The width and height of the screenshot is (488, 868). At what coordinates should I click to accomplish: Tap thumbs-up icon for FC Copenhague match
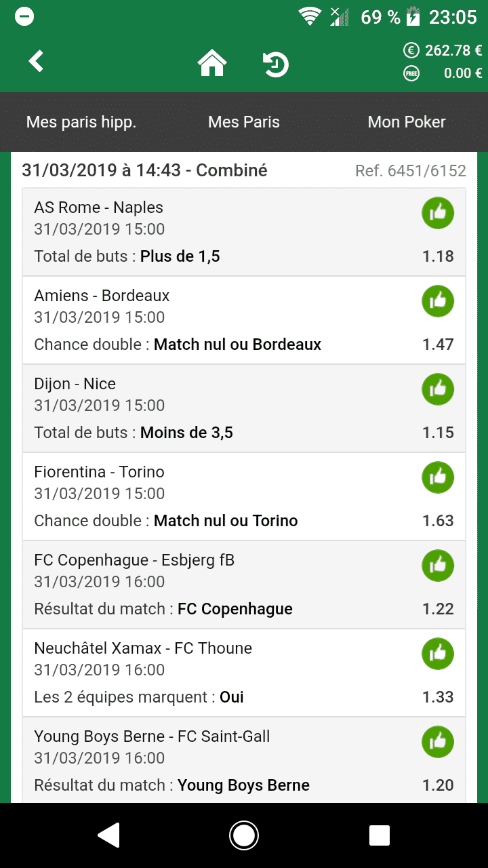coord(438,566)
